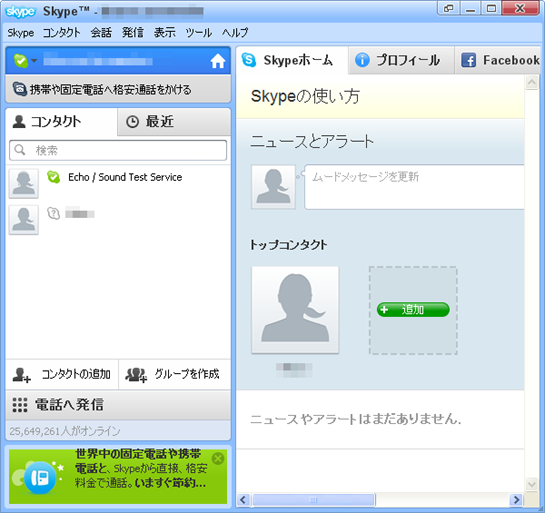Click the Echo contact green status icon

pyautogui.click(x=54, y=177)
